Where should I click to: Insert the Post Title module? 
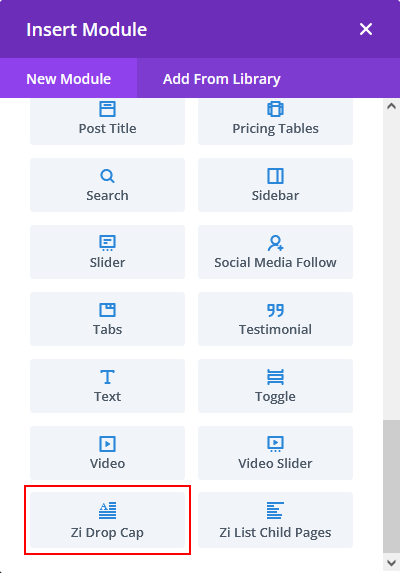point(107,121)
